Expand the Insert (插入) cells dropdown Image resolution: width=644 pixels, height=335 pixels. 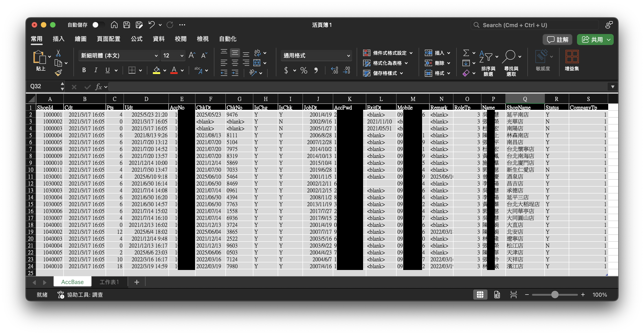pos(449,53)
